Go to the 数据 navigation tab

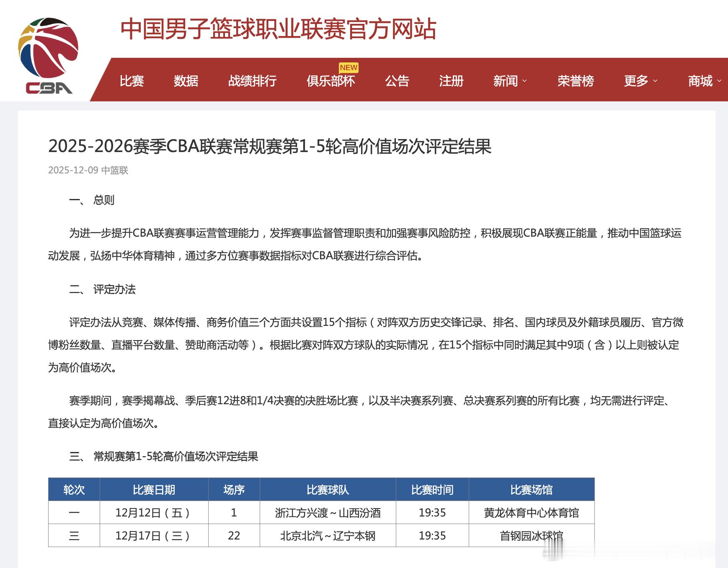[186, 81]
